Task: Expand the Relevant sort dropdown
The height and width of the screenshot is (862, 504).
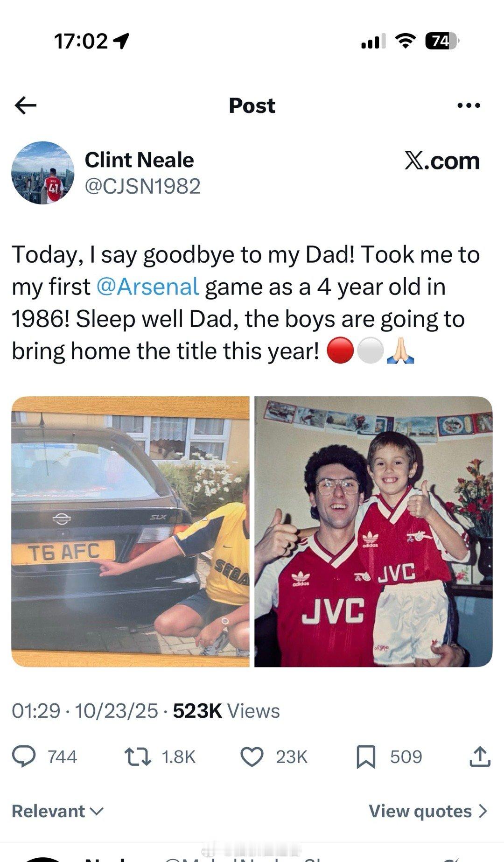Action: (x=57, y=811)
